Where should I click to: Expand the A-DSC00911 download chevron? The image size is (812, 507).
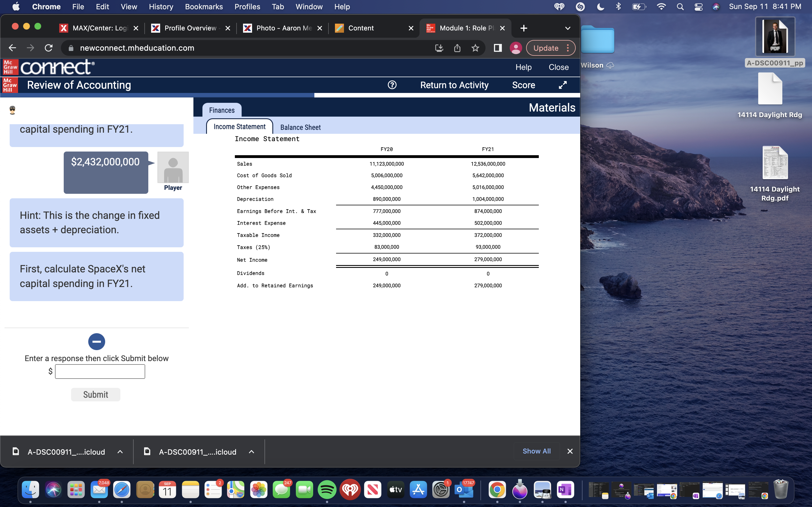tap(120, 451)
